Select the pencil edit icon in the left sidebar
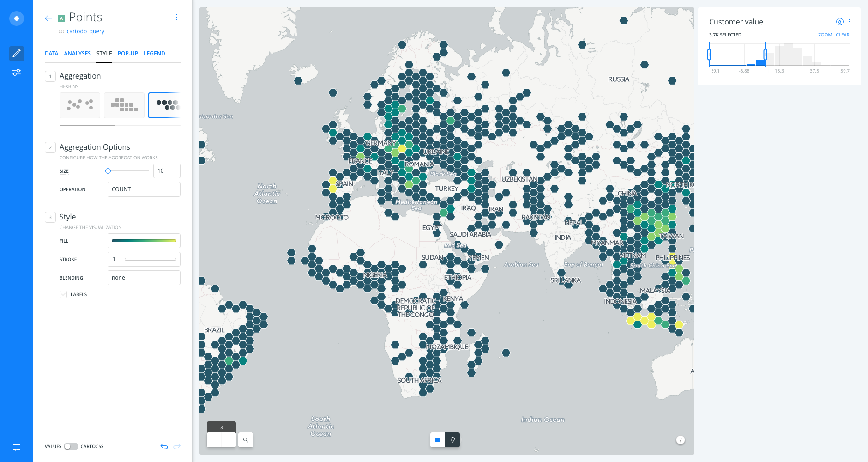 coord(17,54)
